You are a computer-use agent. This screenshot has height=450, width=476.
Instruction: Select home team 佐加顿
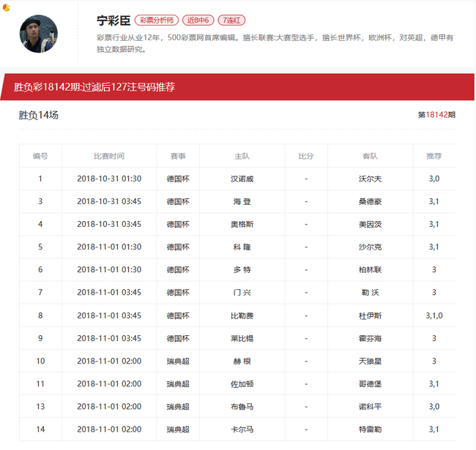[242, 384]
